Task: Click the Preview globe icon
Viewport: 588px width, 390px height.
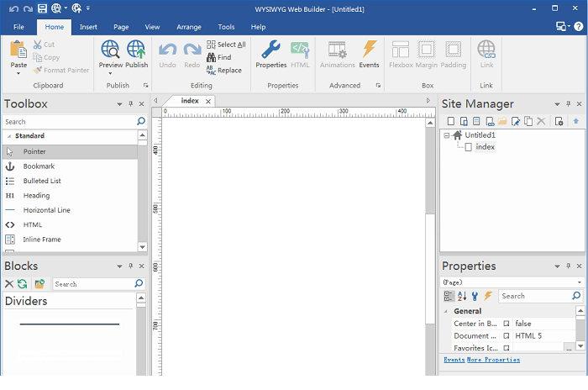Action: [x=110, y=50]
